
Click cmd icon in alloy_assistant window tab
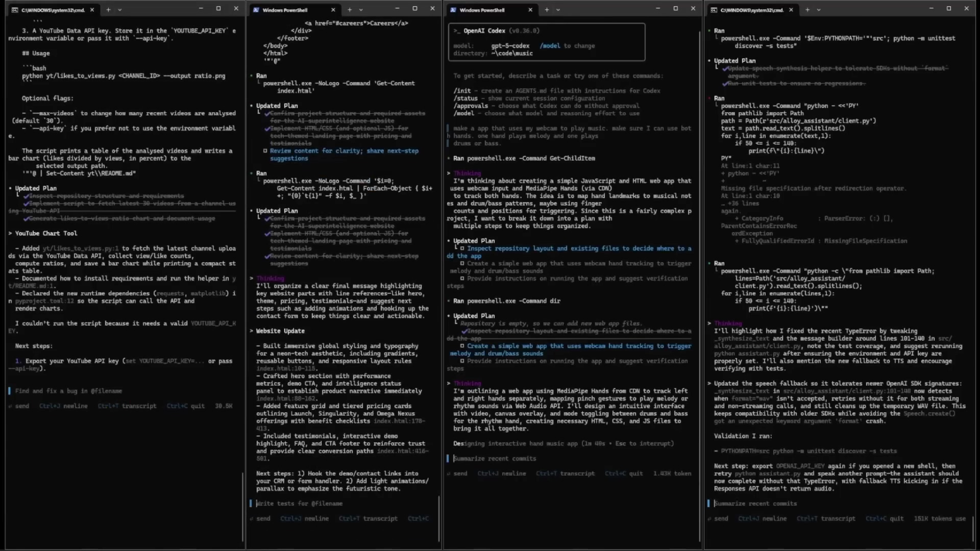pos(714,10)
